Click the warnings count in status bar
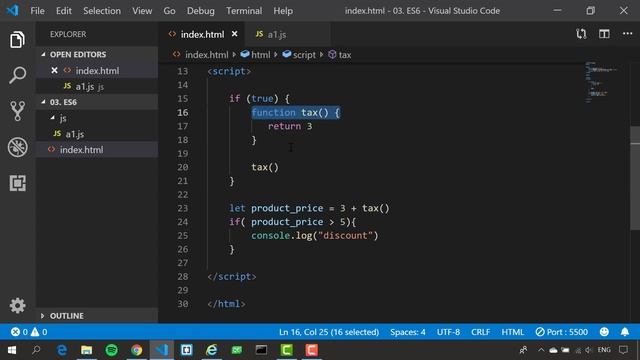 [39, 332]
